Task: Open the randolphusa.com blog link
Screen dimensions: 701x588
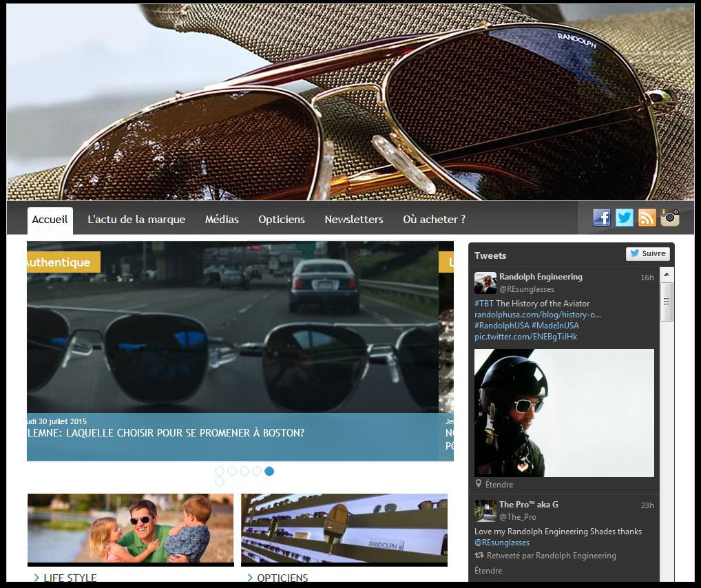Action: click(x=537, y=315)
